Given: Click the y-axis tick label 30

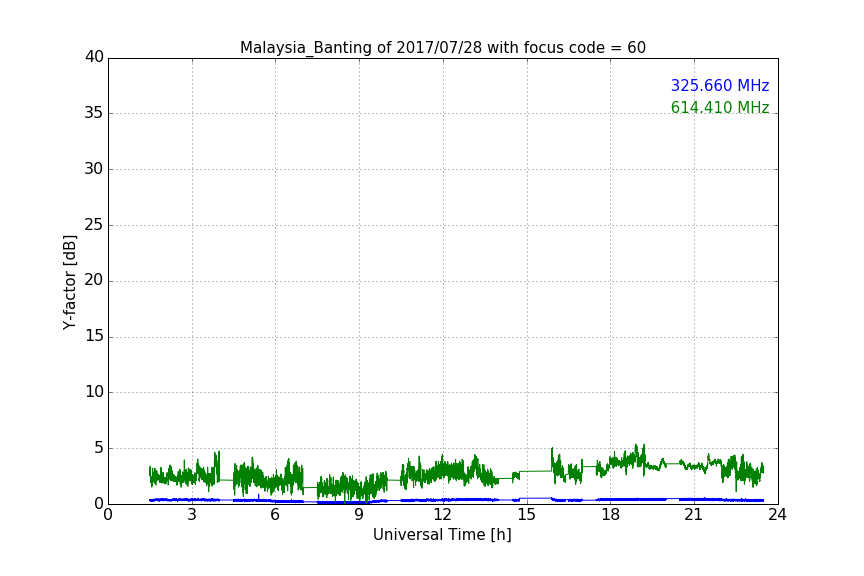Looking at the screenshot, I should tap(94, 169).
